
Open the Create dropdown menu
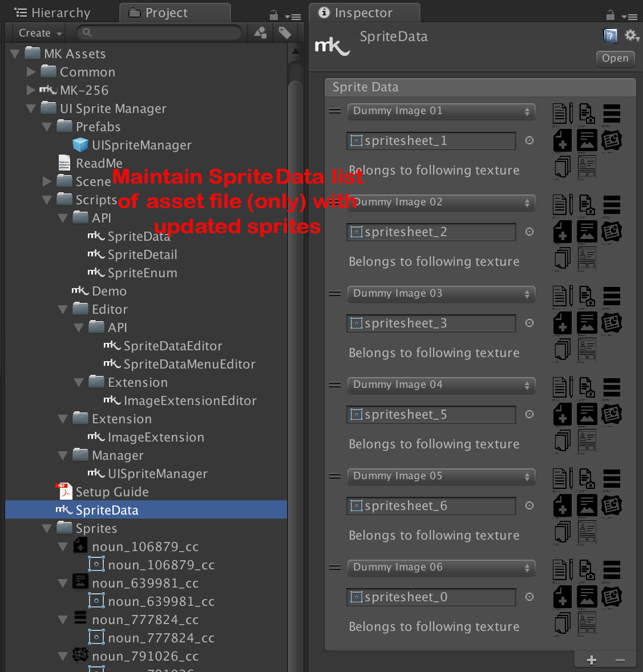(40, 33)
